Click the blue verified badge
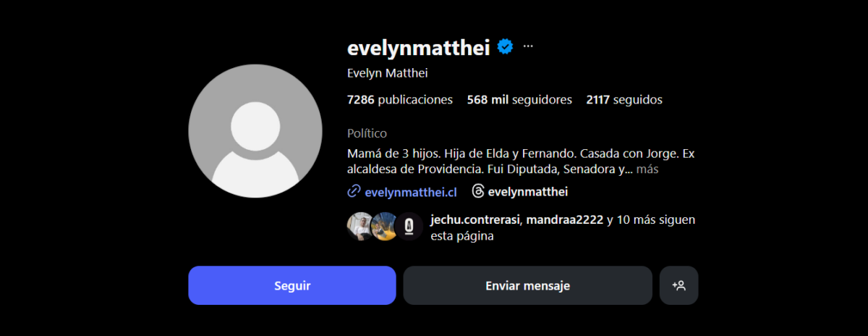The height and width of the screenshot is (336, 868). (505, 47)
